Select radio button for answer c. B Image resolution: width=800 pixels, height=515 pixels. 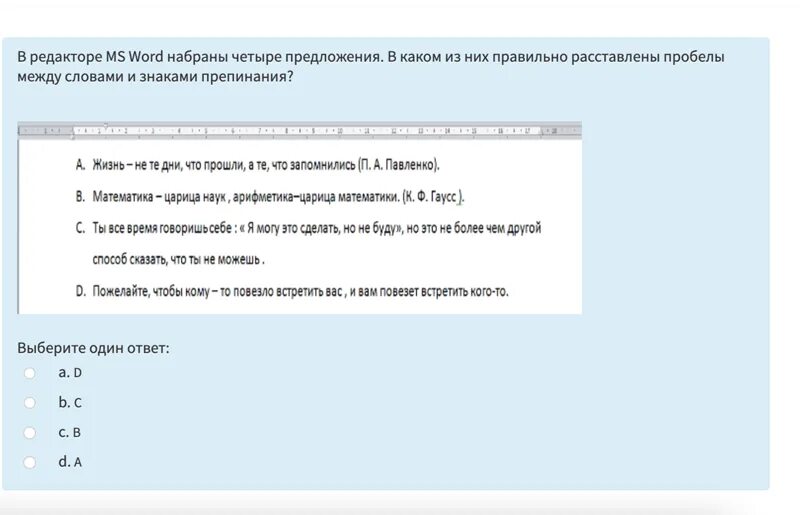tap(30, 433)
